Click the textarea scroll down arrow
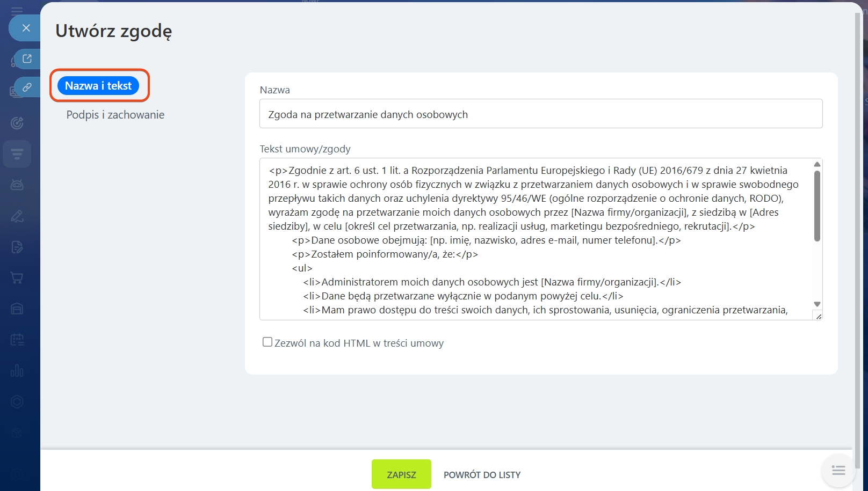 [817, 304]
